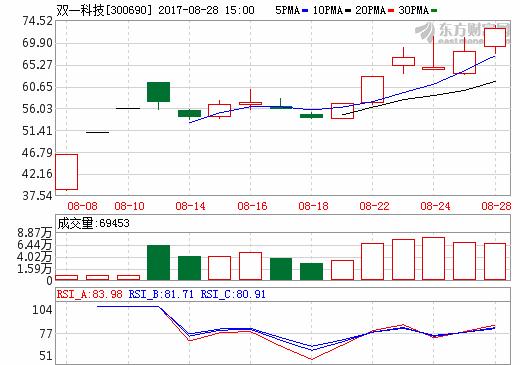Click the stock title 双一科技[300690]
Screen dimensions: 520x365
104,10
